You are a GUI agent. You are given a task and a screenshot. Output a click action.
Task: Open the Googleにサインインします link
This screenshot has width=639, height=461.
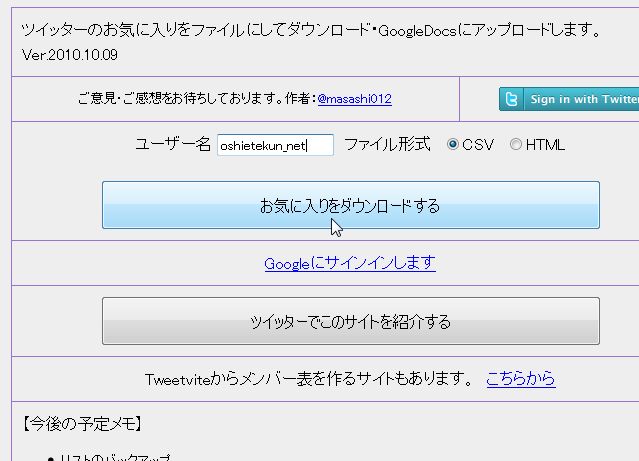[350, 263]
